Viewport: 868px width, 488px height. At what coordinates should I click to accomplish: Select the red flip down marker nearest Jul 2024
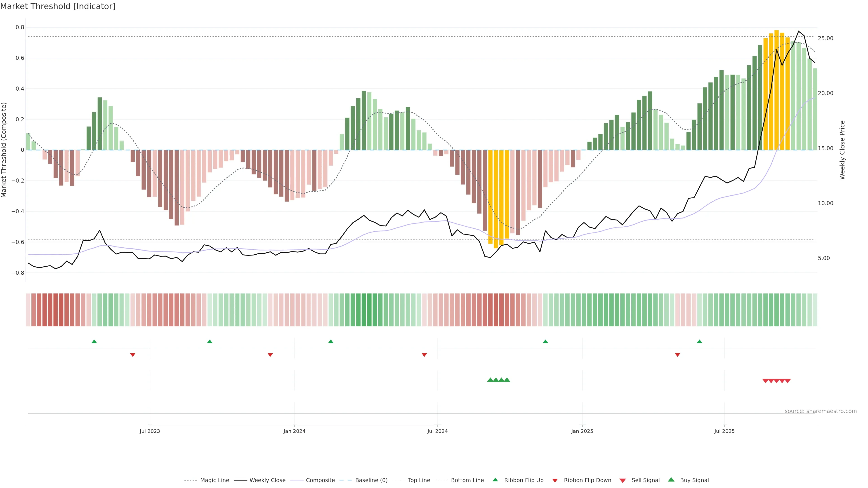[x=424, y=355]
